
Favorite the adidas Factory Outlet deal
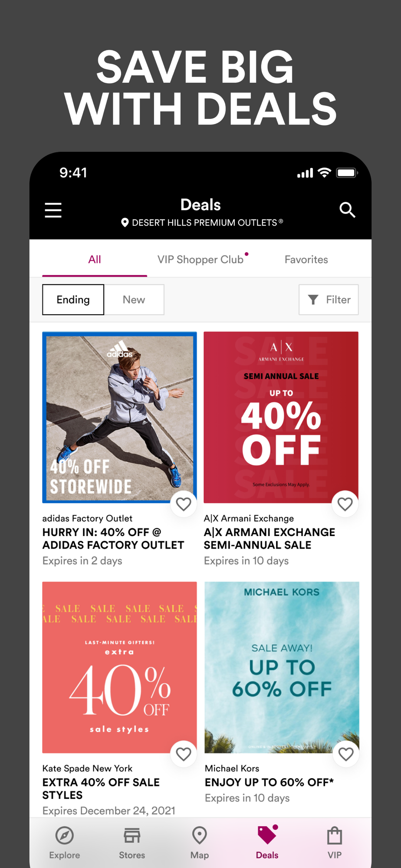point(184,504)
